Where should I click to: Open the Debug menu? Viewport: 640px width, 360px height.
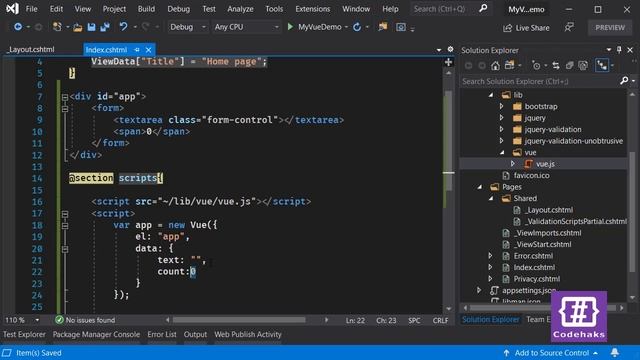[x=178, y=9]
